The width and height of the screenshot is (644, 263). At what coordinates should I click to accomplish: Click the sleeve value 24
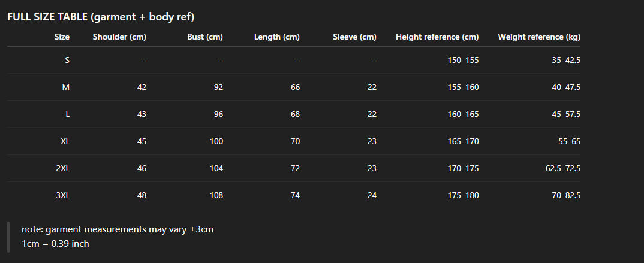pos(372,195)
